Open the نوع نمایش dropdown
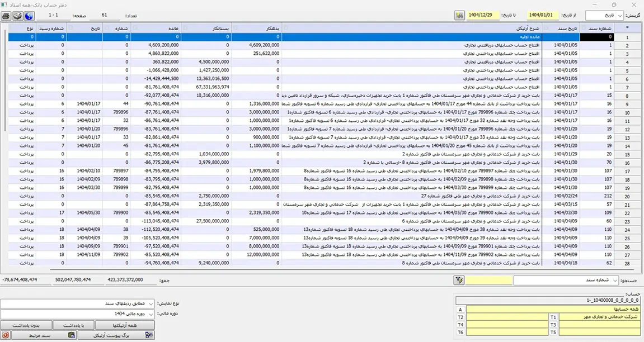 point(78,303)
